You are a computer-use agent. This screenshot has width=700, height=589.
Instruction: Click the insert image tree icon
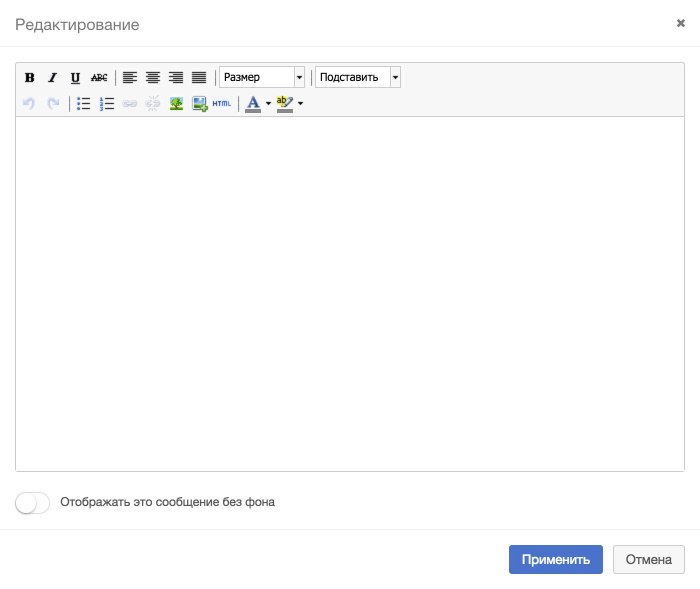(x=176, y=103)
